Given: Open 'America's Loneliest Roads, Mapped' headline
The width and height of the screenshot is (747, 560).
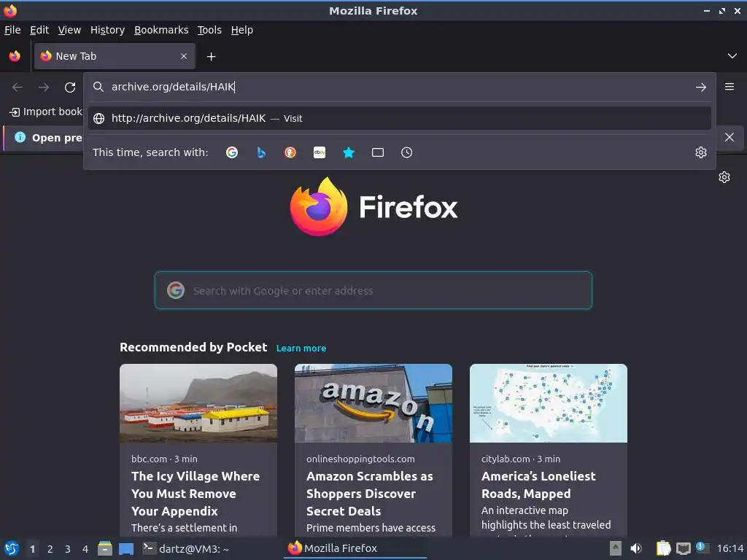Looking at the screenshot, I should click(x=538, y=485).
